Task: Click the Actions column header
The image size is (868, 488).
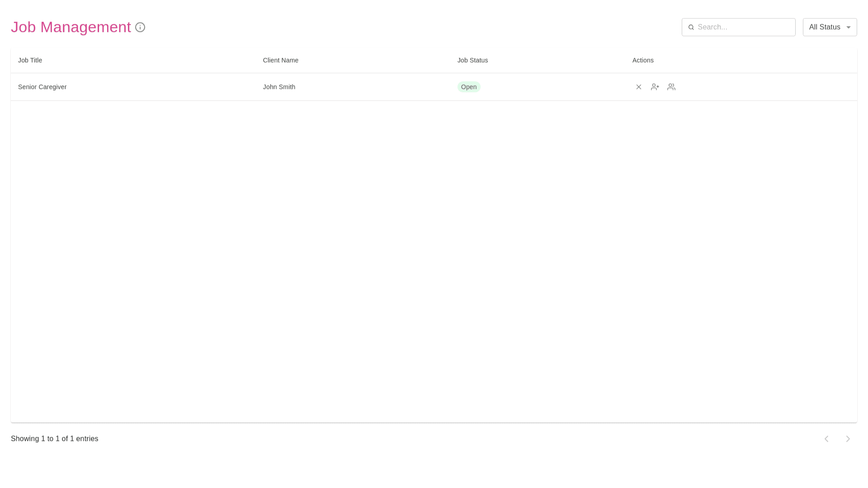Action: point(643,60)
